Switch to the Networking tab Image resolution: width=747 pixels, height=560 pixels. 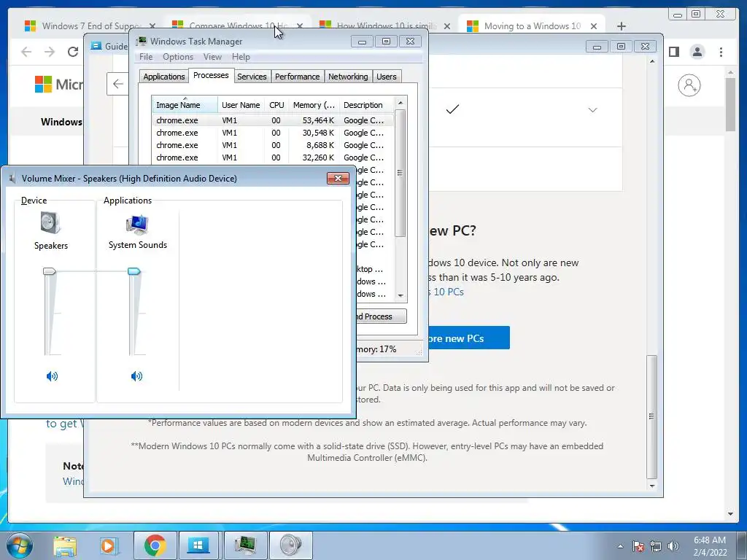point(348,77)
